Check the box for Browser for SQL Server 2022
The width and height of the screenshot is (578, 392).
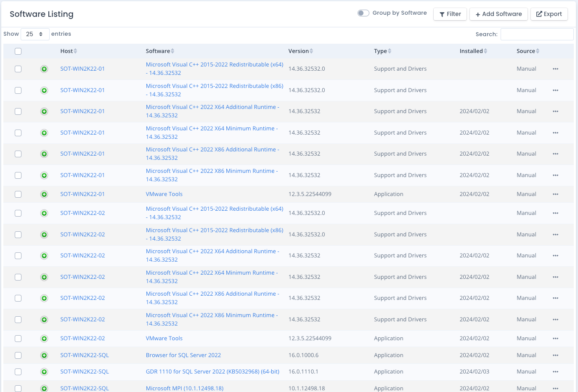tap(18, 355)
